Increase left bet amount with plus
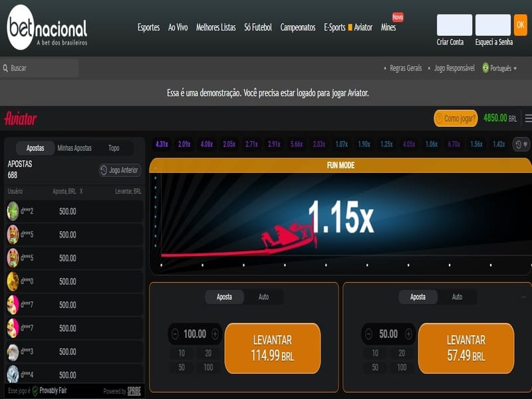The width and height of the screenshot is (532, 399). pos(215,334)
